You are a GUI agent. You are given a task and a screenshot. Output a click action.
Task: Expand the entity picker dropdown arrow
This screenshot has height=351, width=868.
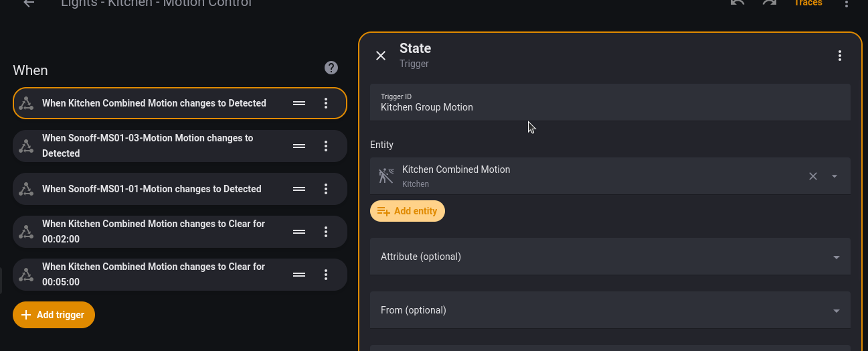click(x=835, y=176)
